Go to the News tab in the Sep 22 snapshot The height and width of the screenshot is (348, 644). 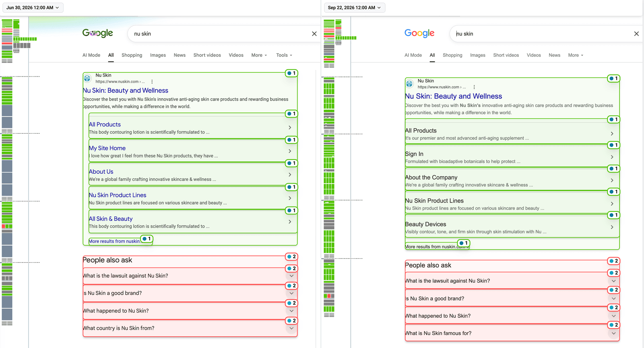click(x=554, y=55)
